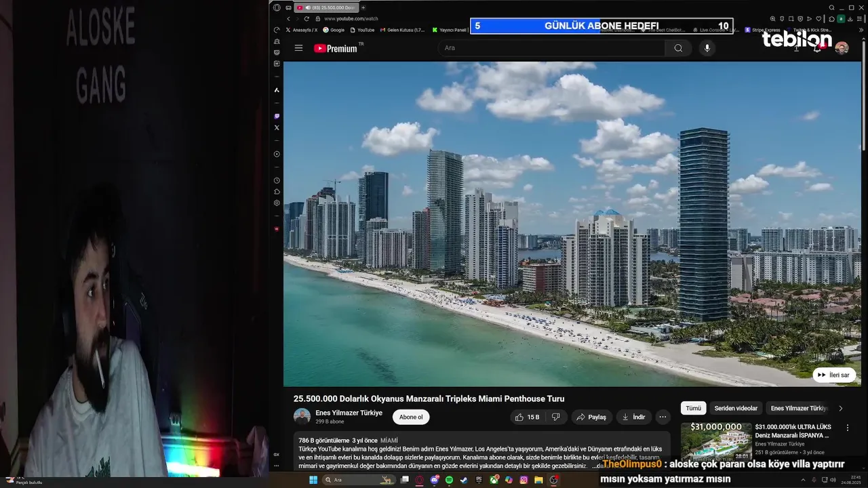This screenshot has width=868, height=488.
Task: Open the $31.000.000'lık ULTRA LÜKS video title
Action: (792, 431)
